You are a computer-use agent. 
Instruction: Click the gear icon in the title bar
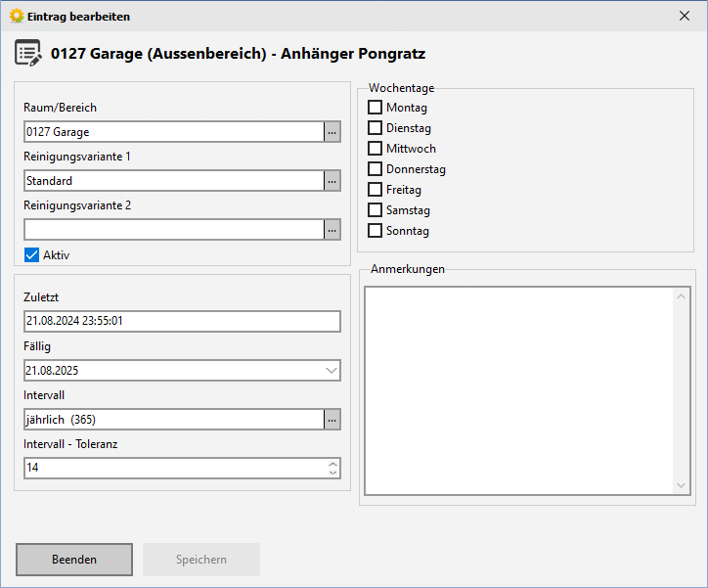[x=17, y=17]
